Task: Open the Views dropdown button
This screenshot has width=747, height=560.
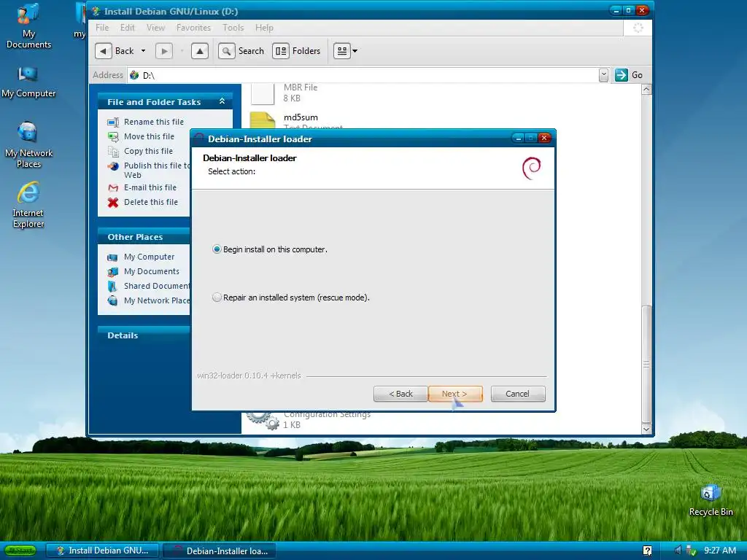Action: [345, 51]
